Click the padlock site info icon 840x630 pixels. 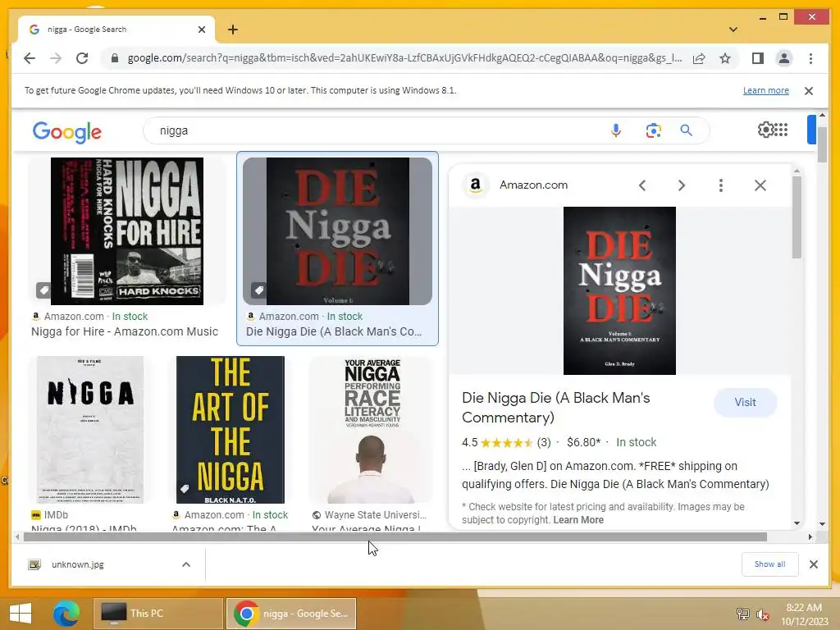(x=115, y=58)
